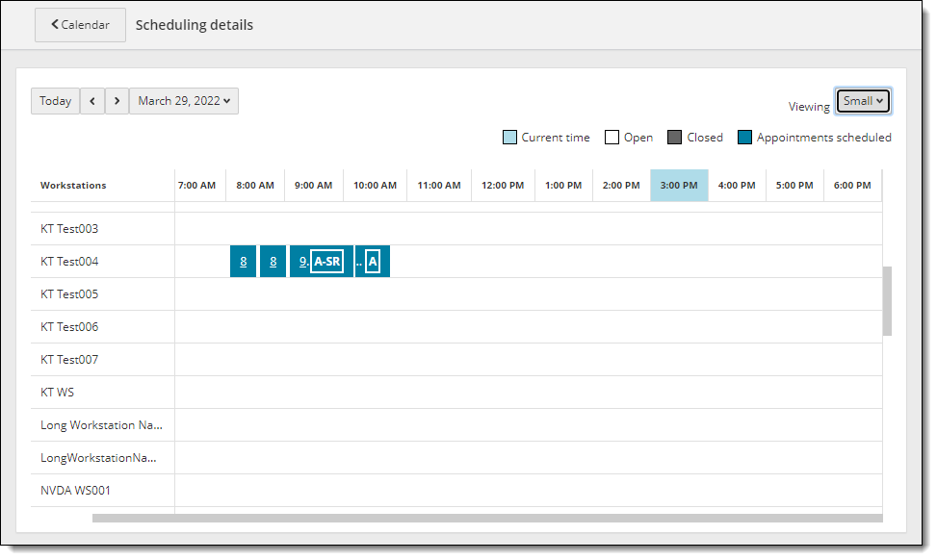Click the 6:00 PM column header
The width and height of the screenshot is (937, 560).
[853, 185]
